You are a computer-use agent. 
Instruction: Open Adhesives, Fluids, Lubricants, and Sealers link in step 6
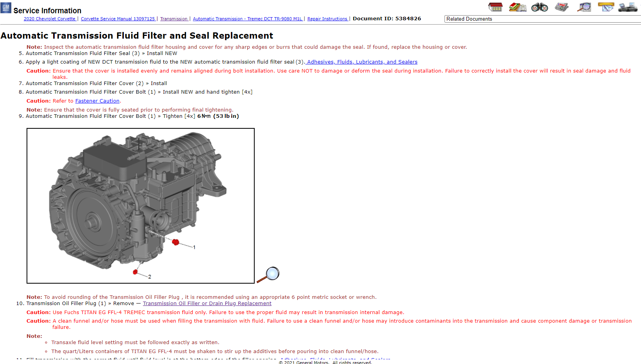click(362, 62)
